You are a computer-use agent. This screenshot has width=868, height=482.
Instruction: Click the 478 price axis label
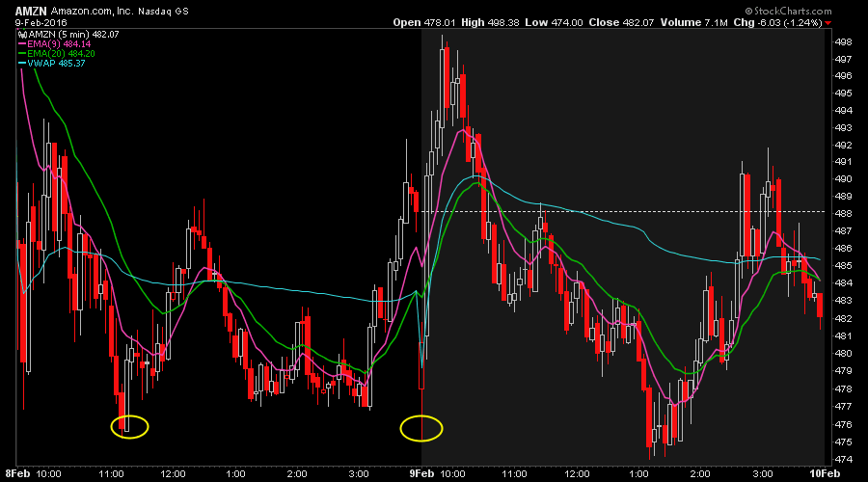(843, 389)
